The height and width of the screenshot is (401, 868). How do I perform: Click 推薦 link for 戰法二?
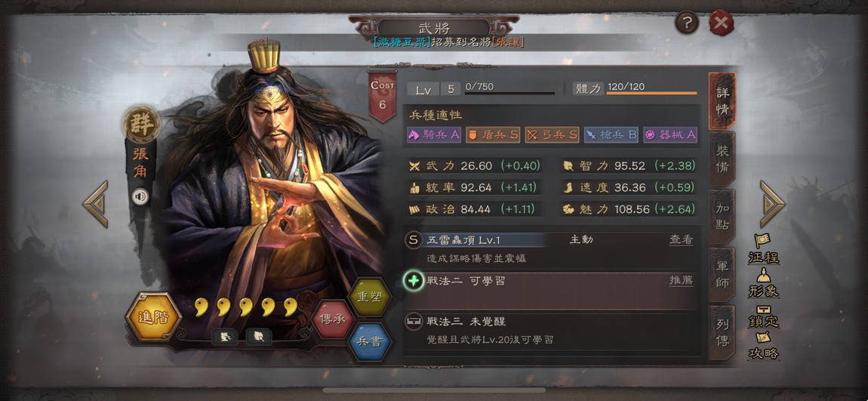(681, 281)
